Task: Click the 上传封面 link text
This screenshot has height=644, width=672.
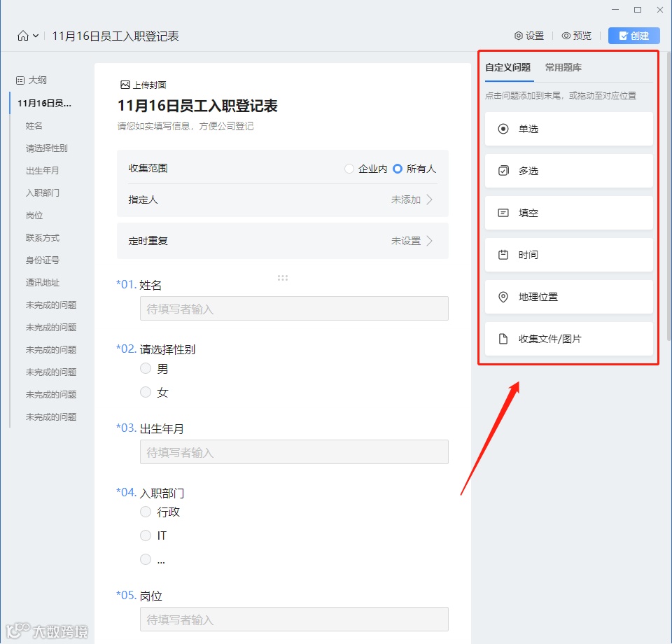Action: click(149, 85)
